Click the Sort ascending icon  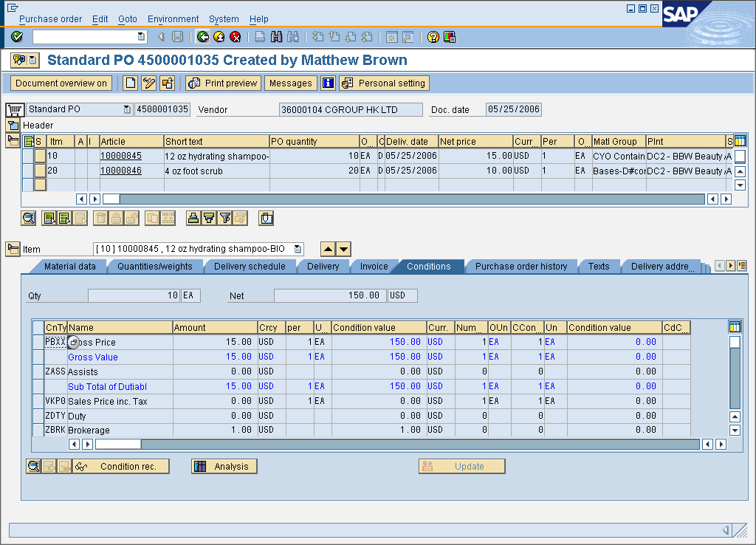pyautogui.click(x=193, y=219)
